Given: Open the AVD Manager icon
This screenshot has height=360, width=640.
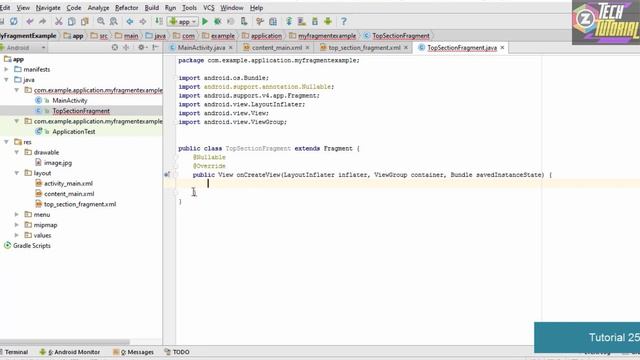Looking at the screenshot, I should click(x=302, y=21).
